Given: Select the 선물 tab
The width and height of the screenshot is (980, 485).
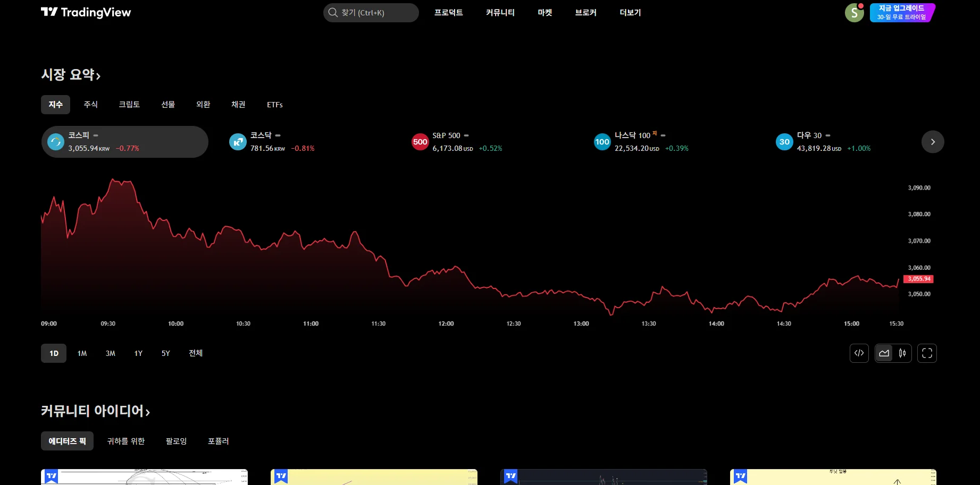Looking at the screenshot, I should click(x=168, y=105).
